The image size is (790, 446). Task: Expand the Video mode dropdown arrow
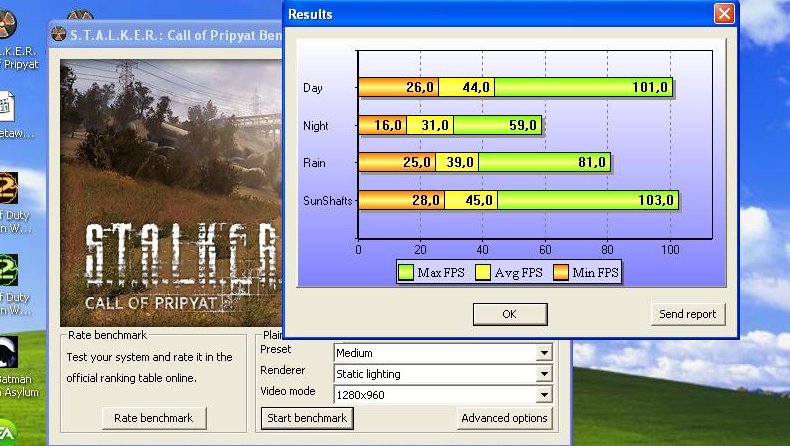point(544,395)
